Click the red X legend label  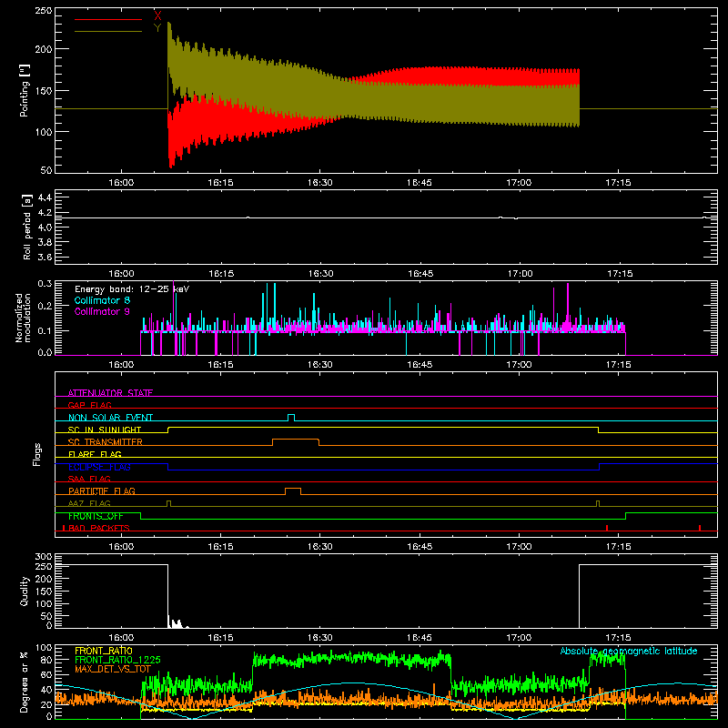pos(157,15)
